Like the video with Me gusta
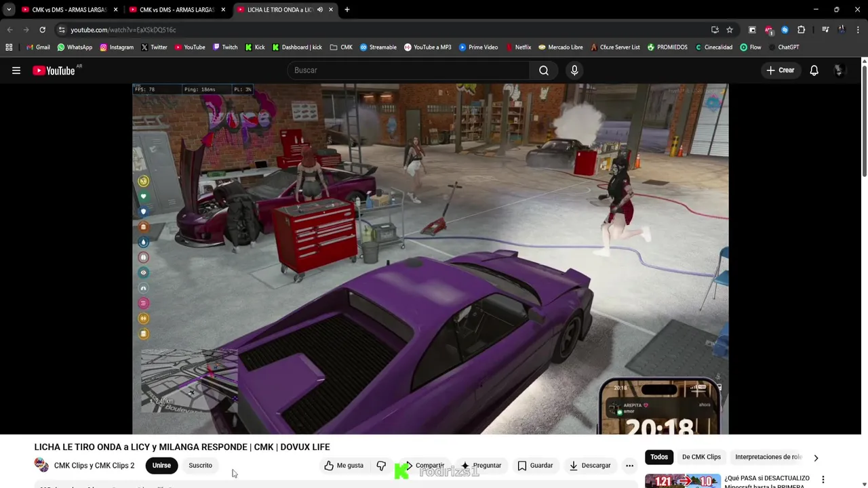Screen dimensions: 868x488 344,466
